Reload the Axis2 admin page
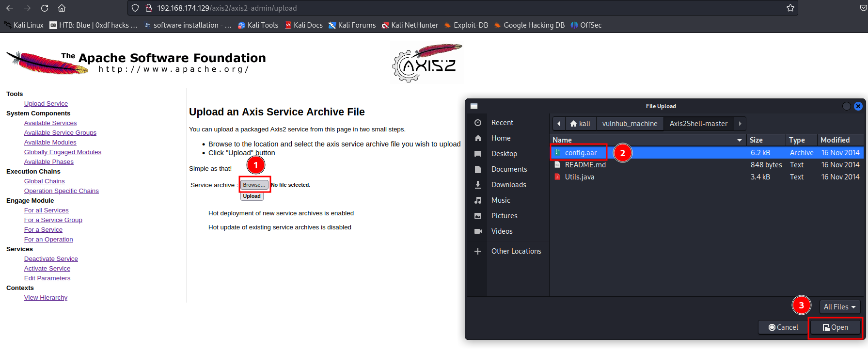This screenshot has width=868, height=354. 45,8
